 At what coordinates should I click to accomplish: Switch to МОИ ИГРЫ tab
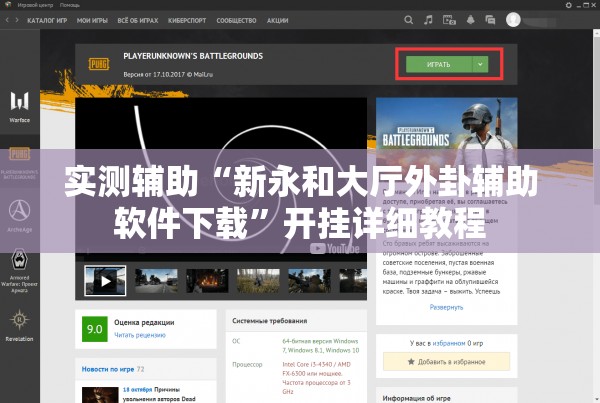point(92,21)
